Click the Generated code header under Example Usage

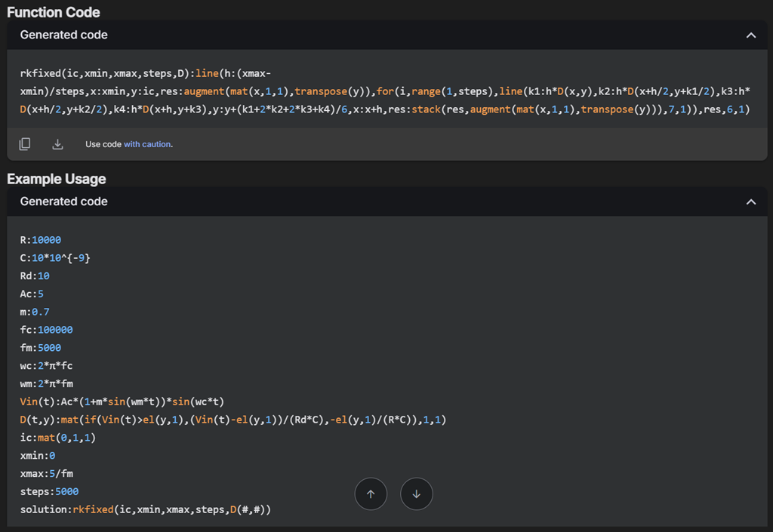tap(64, 201)
